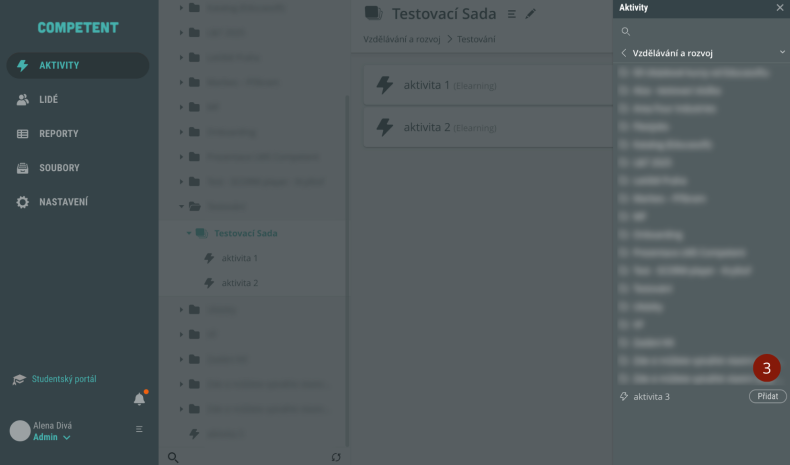Collapse the Testovací Sada tree node
The height and width of the screenshot is (465, 790).
[188, 233]
